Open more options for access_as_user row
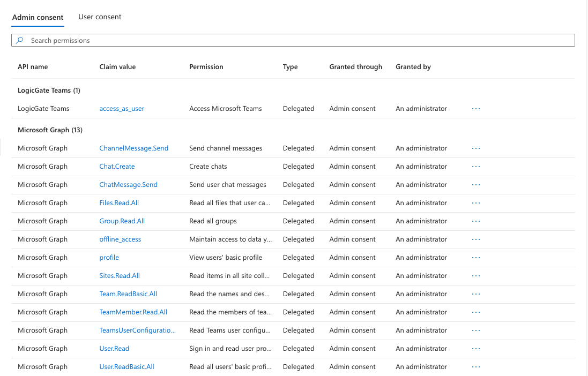Image resolution: width=588 pixels, height=376 pixels. (x=476, y=109)
